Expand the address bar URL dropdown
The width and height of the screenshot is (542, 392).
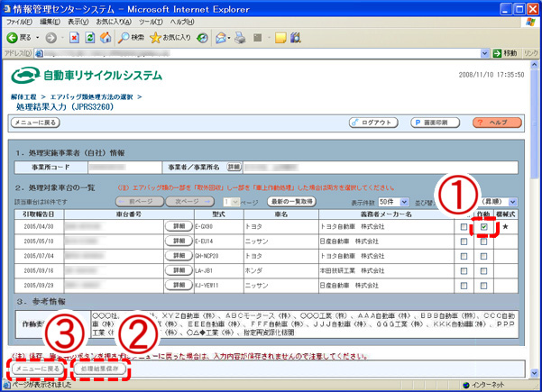(x=484, y=53)
